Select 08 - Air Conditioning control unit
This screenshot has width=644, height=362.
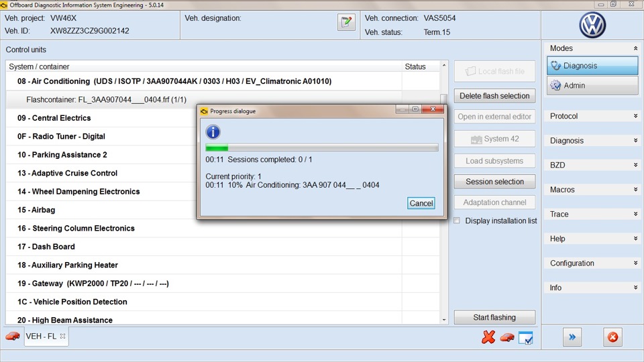pos(203,81)
